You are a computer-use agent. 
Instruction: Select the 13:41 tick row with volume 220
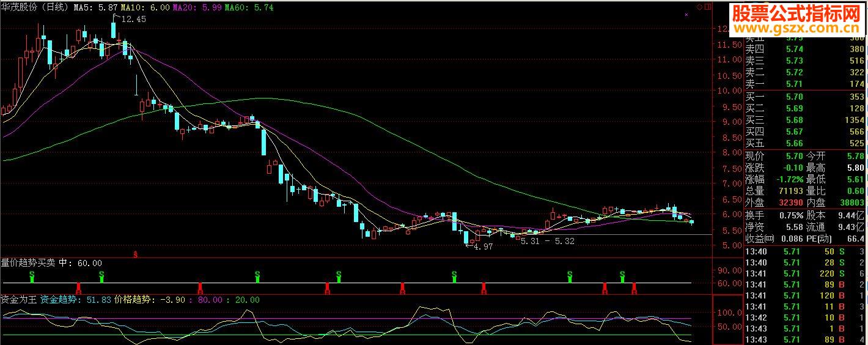[804, 273]
